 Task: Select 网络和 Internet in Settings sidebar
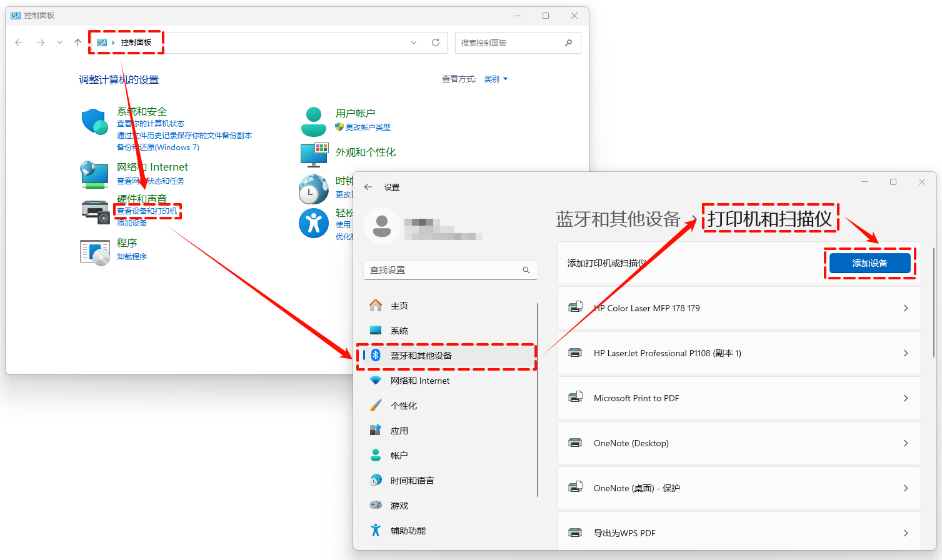click(x=419, y=381)
